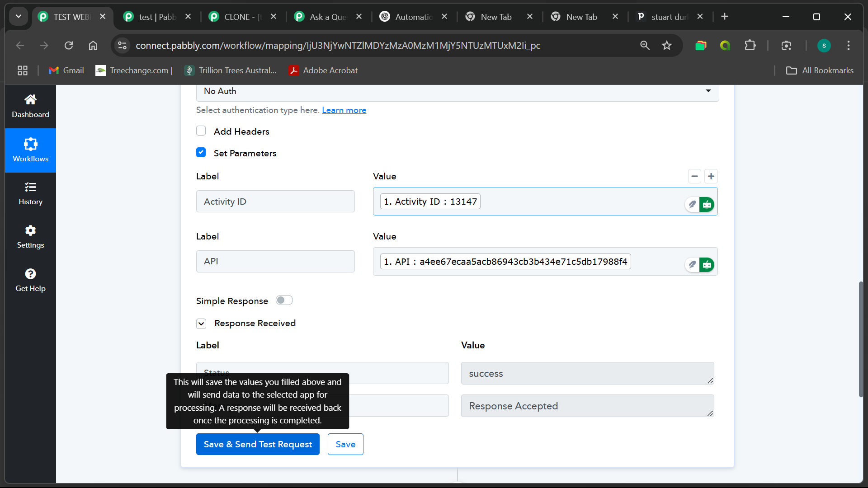Image resolution: width=868 pixels, height=488 pixels.
Task: Click the green AI robot icon for Activity ID
Action: (x=707, y=204)
